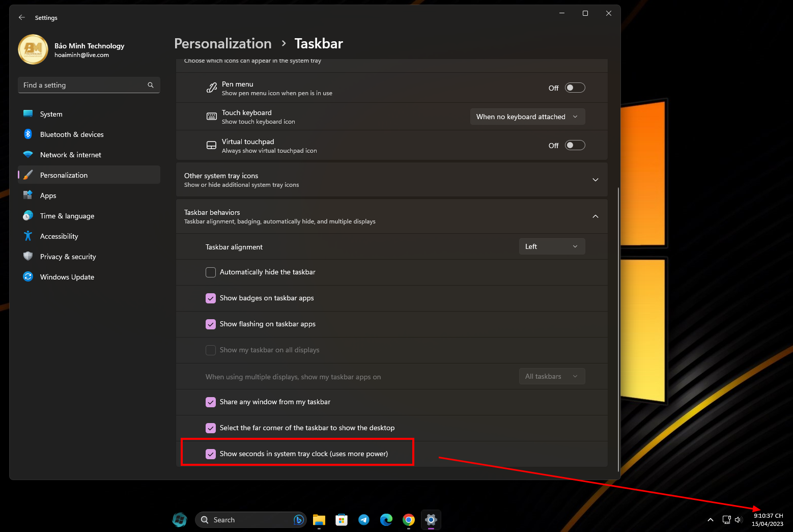The image size is (793, 532).
Task: Toggle the Pen menu switch
Action: point(575,88)
